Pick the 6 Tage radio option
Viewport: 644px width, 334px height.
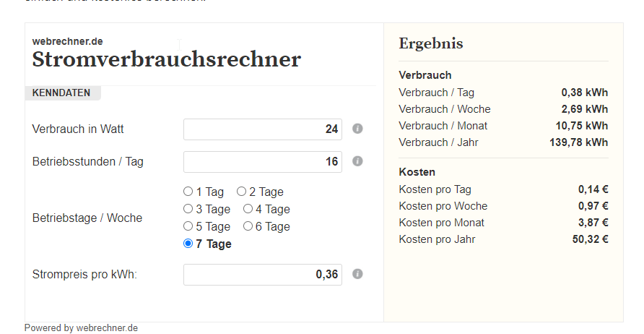click(x=248, y=226)
